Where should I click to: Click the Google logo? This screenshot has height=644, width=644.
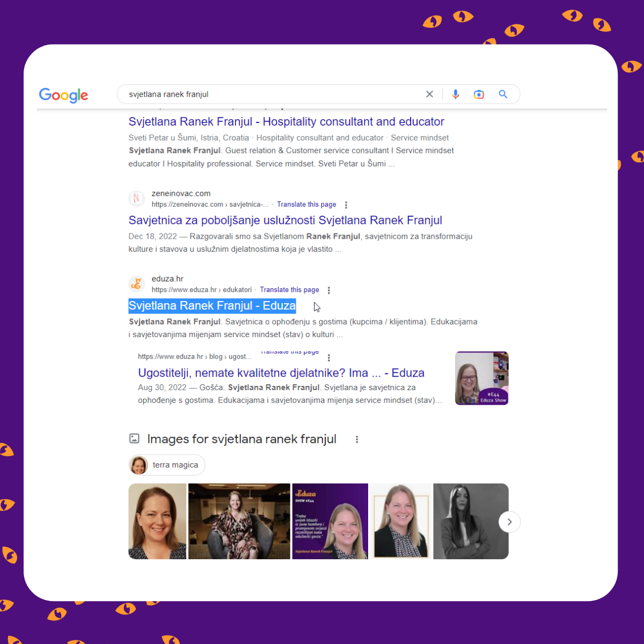coord(63,95)
